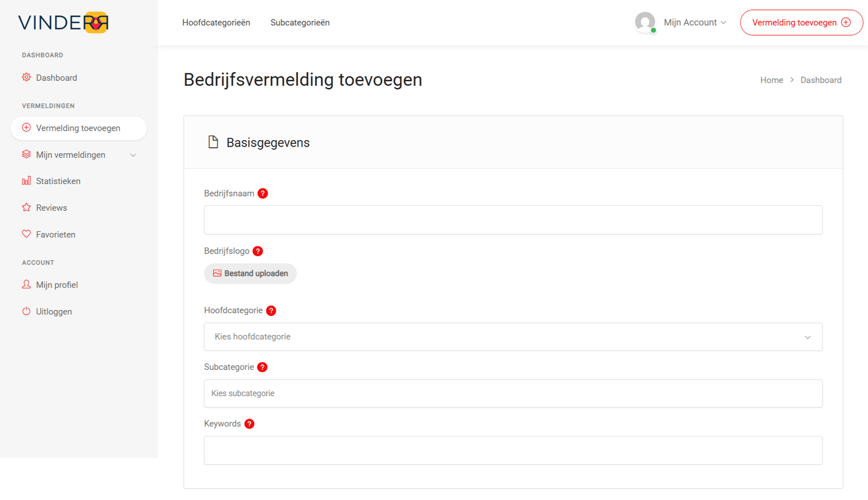
Task: Click the Bedrijfsvermelding toevoegen page title
Action: [x=303, y=80]
